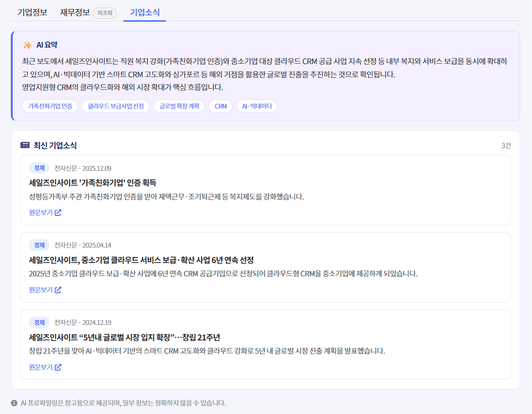Image resolution: width=532 pixels, height=414 pixels.
Task: Open the 재무정보 tab
Action: coord(75,13)
